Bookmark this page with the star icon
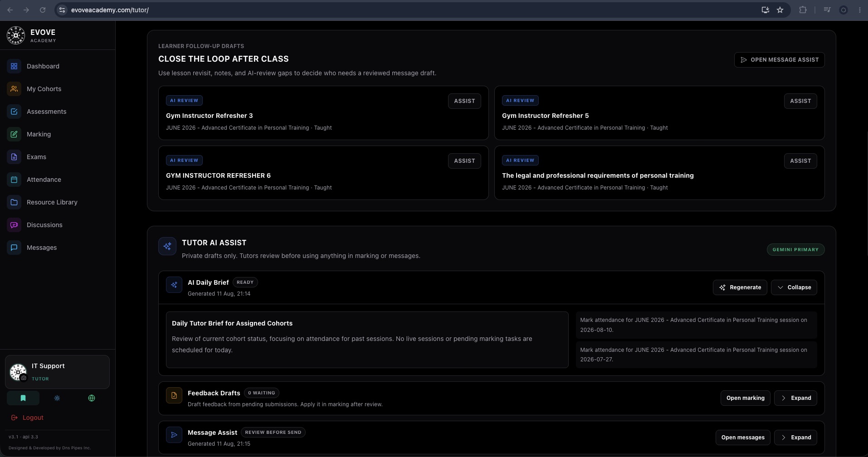Viewport: 868px width, 457px height. [x=780, y=10]
